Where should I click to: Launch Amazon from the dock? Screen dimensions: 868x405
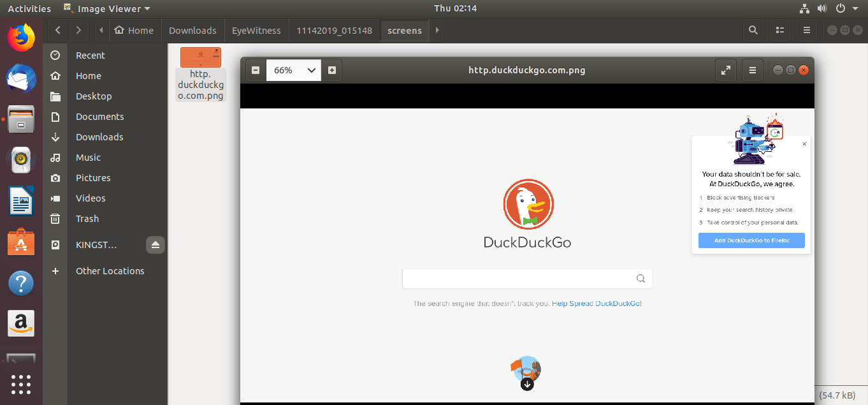point(21,324)
